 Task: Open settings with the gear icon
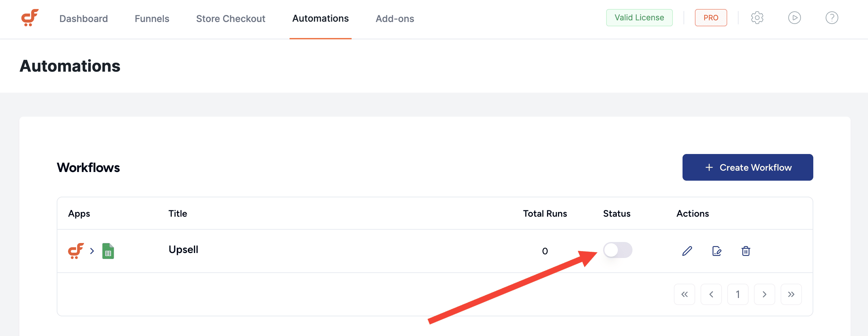pos(757,18)
